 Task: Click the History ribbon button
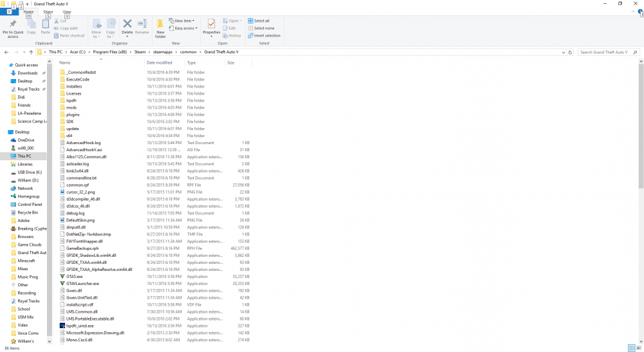[x=232, y=35]
